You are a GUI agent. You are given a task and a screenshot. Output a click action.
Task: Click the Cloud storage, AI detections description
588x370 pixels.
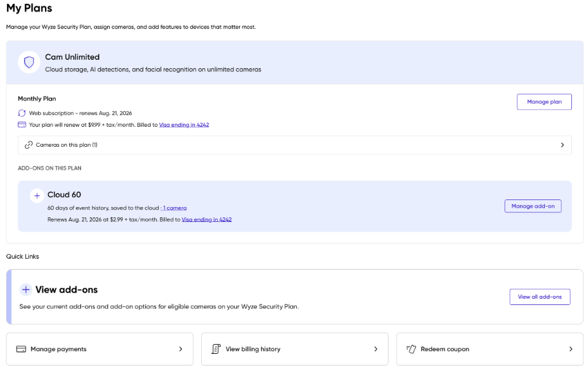coord(153,69)
